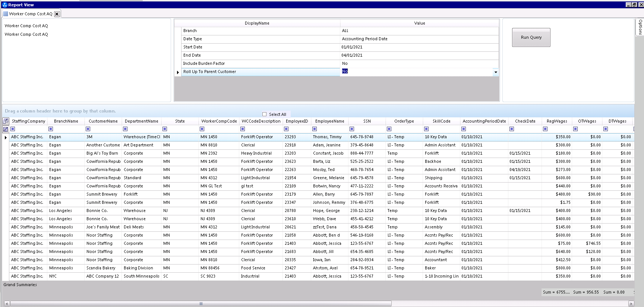Screen dimensions: 644x307
Task: Click the clear all filters icon
Action: (x=6, y=129)
